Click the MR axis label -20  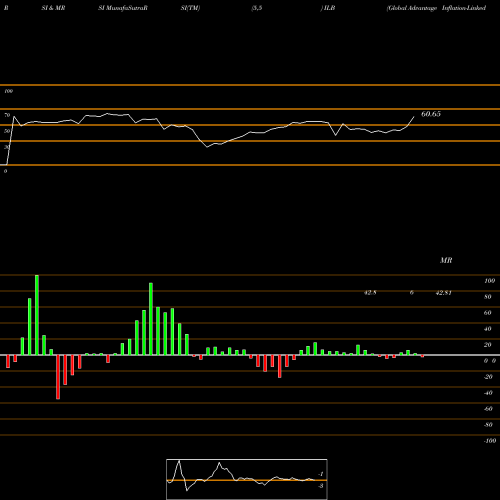[488, 377]
